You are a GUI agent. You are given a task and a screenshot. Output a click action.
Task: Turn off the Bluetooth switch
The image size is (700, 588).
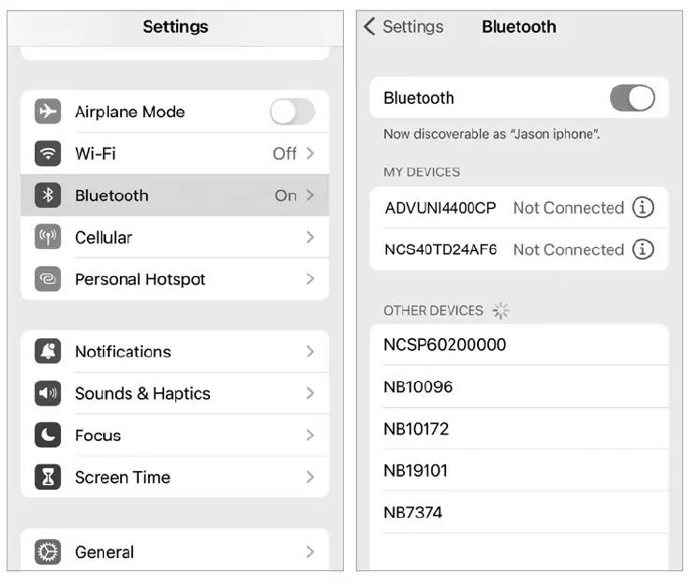pos(632,97)
